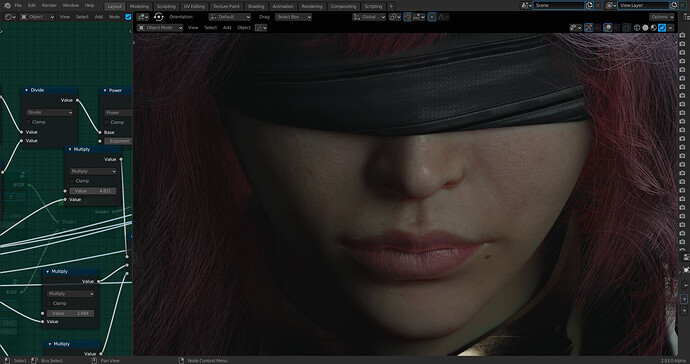Viewport: 690px width, 364px height.
Task: Select wireframe shading mode icon
Action: (637, 27)
